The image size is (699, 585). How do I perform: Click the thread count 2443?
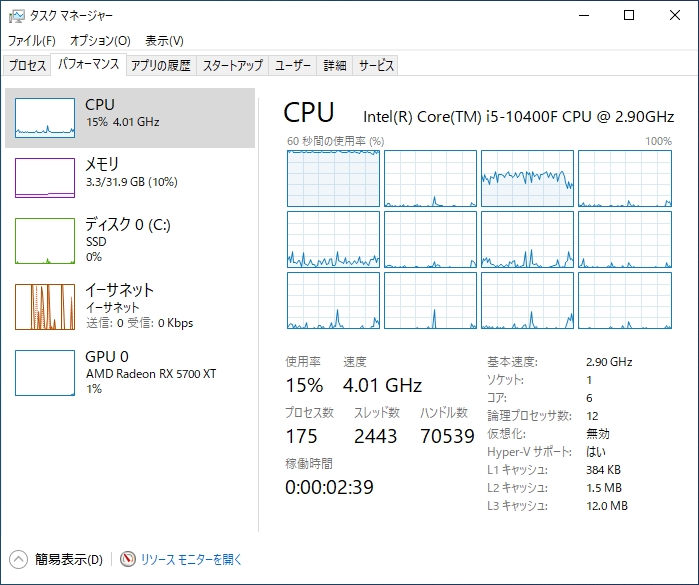[375, 436]
